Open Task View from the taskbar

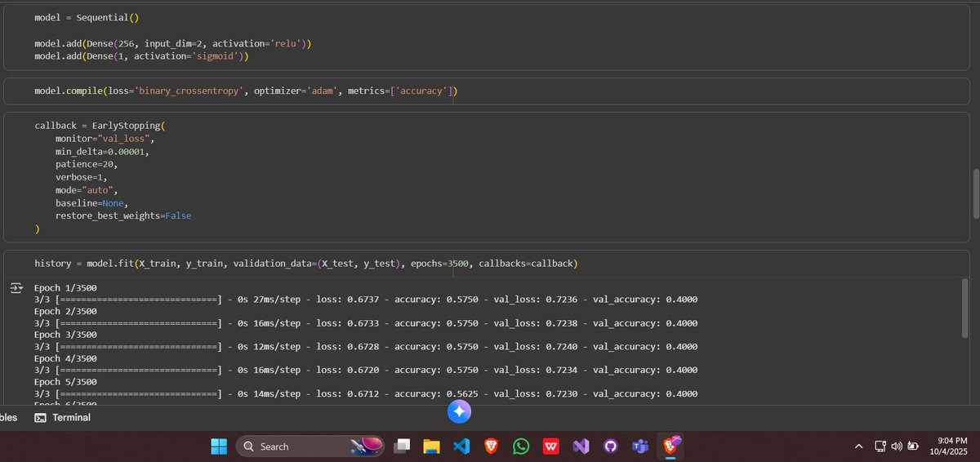point(401,446)
